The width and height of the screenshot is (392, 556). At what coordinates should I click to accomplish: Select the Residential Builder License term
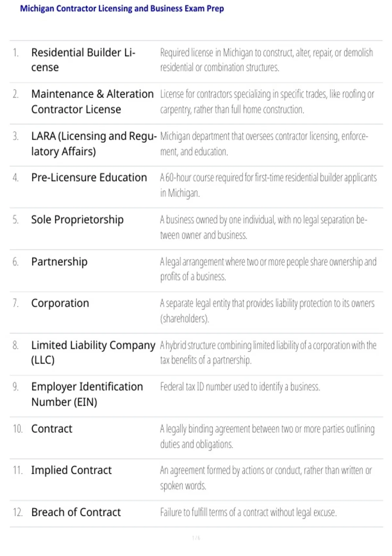pyautogui.click(x=83, y=60)
